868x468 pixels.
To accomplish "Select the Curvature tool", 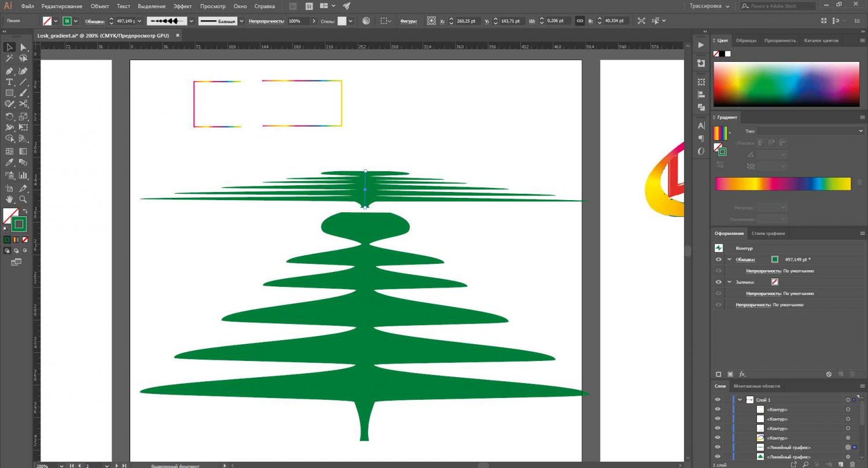I will [23, 71].
